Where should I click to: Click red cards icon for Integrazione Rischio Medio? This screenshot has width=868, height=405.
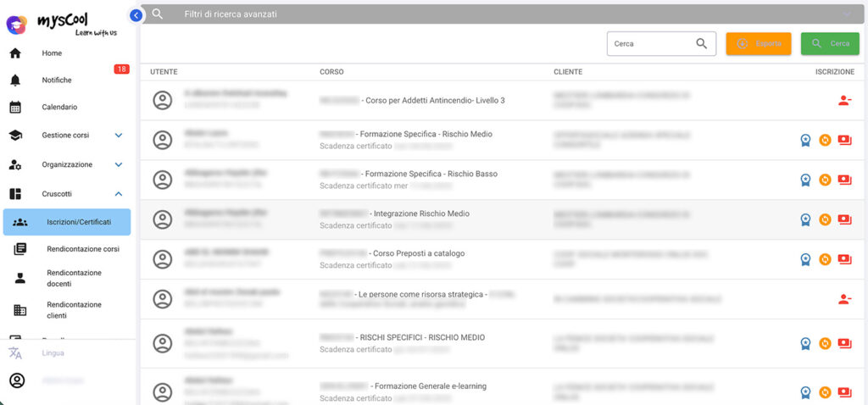tap(845, 220)
